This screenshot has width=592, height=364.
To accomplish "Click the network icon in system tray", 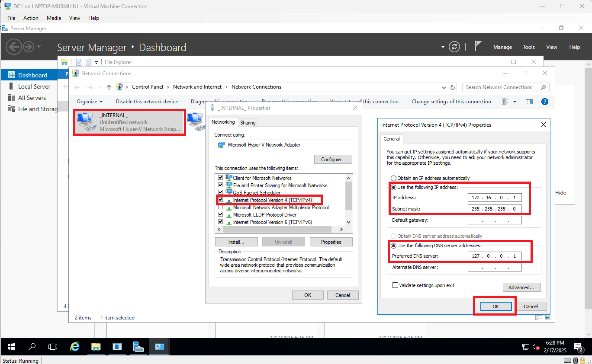I will point(526,347).
